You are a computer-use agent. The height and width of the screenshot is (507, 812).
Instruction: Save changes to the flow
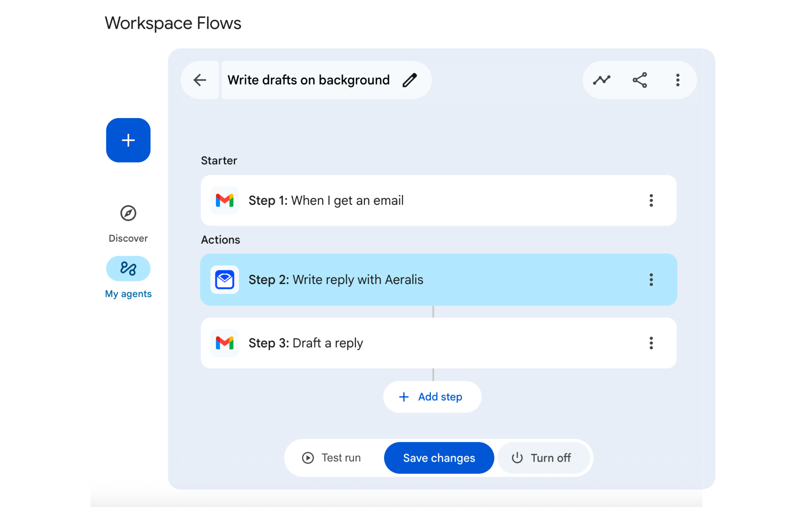tap(439, 458)
